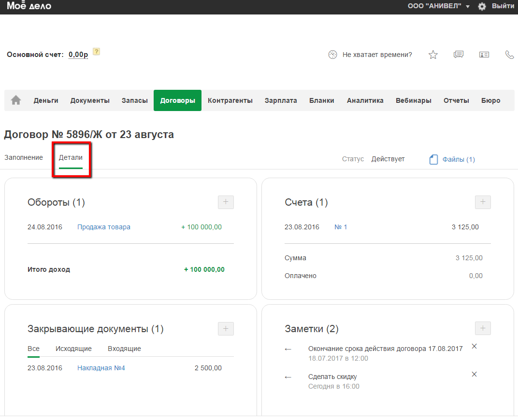Image resolution: width=518 pixels, height=420 pixels.
Task: Add a new entry in Обороты
Action: tap(226, 202)
